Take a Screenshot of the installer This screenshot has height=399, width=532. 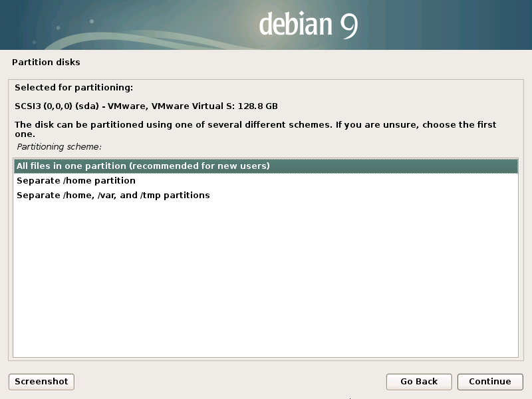pos(41,382)
